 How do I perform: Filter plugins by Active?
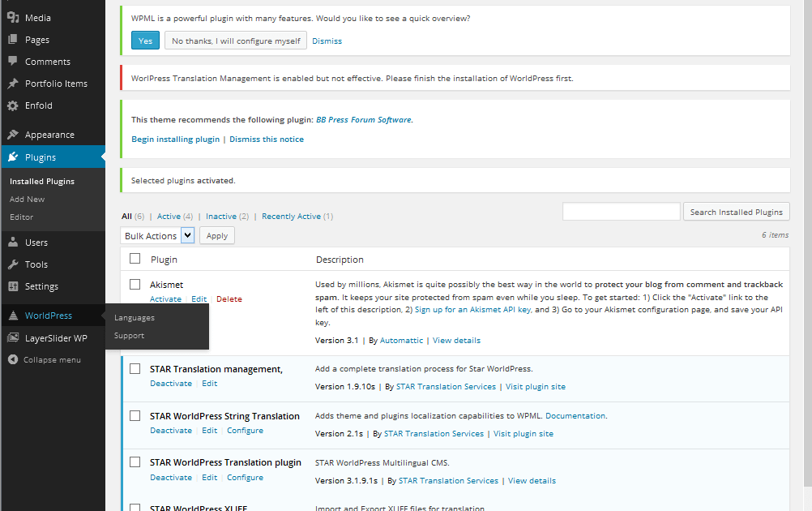point(169,216)
